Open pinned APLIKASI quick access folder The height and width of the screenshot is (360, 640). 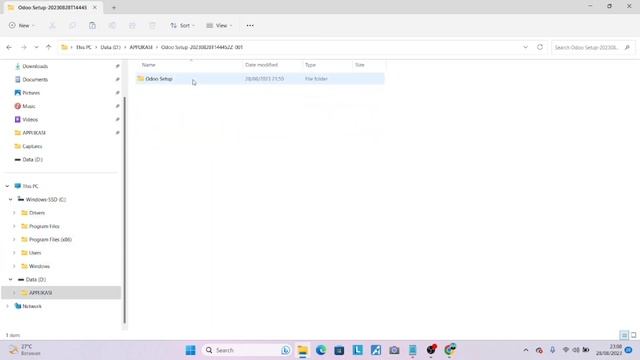click(x=34, y=133)
